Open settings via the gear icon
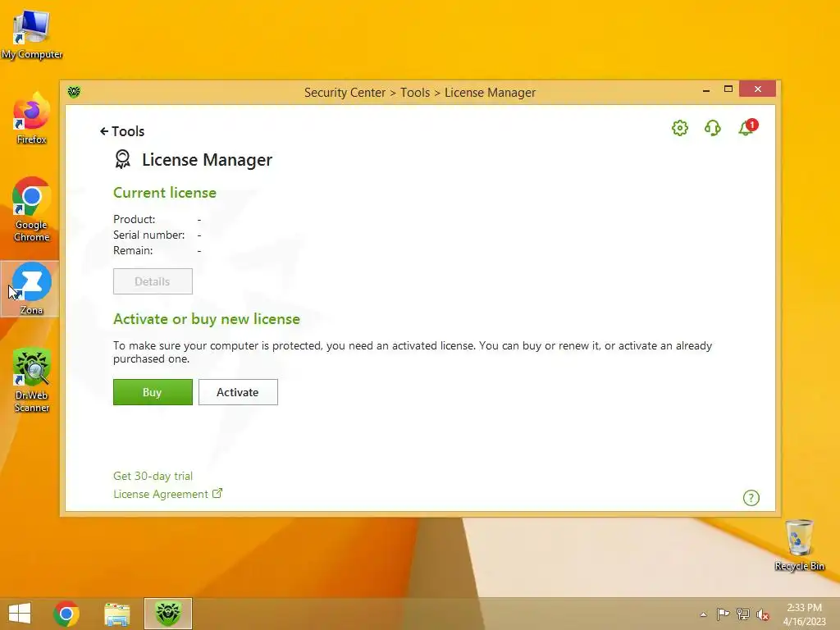 pyautogui.click(x=680, y=128)
